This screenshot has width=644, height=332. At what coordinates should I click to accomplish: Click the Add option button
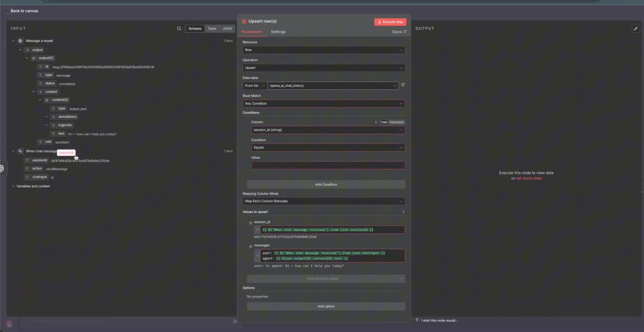pyautogui.click(x=326, y=306)
